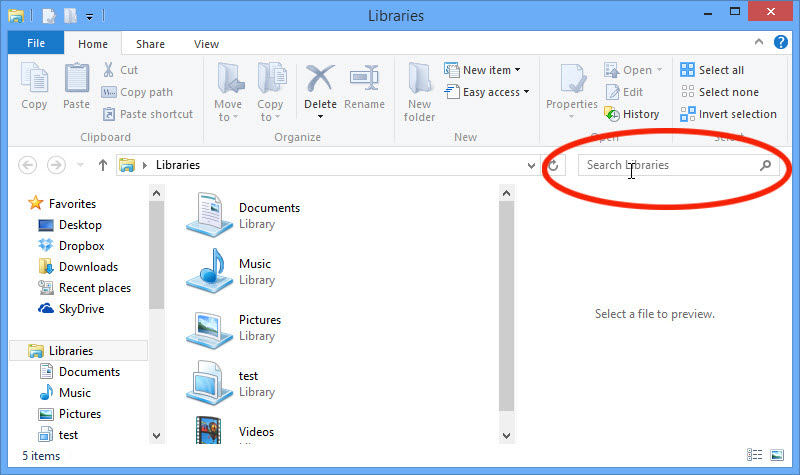
Task: Open the file History
Action: [x=632, y=114]
